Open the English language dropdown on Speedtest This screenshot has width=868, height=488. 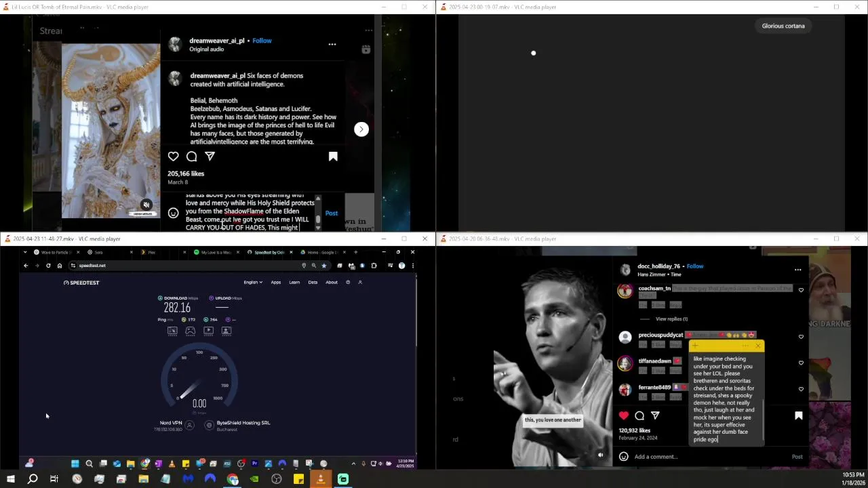253,282
